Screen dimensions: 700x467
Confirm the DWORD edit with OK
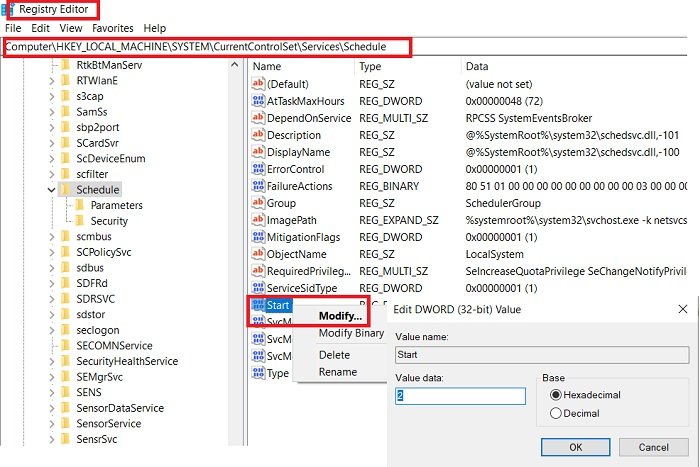coord(575,447)
